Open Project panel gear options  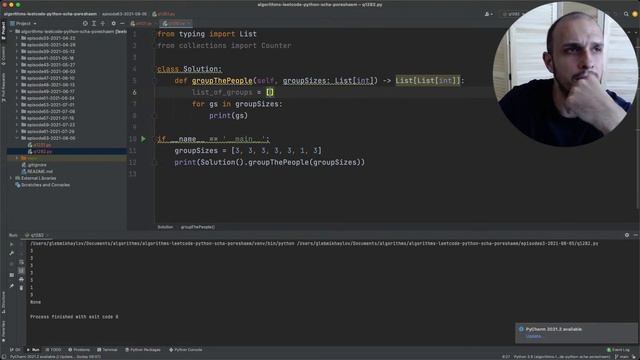click(x=113, y=24)
